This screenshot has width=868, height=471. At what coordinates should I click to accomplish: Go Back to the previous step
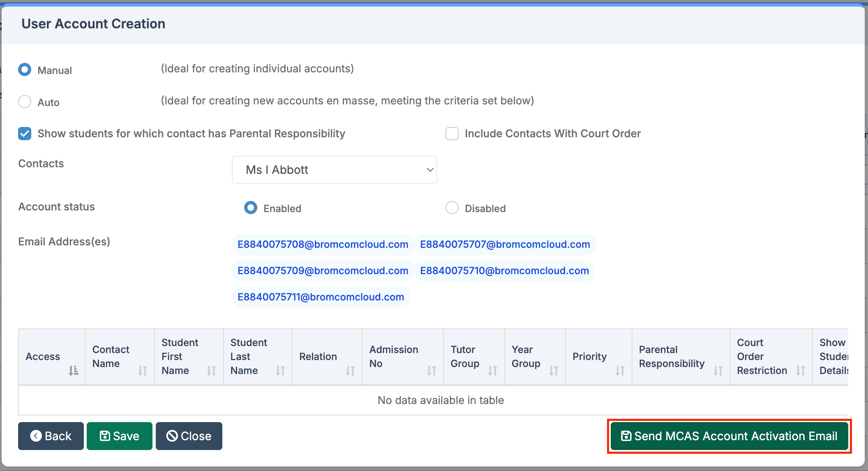[x=51, y=436]
